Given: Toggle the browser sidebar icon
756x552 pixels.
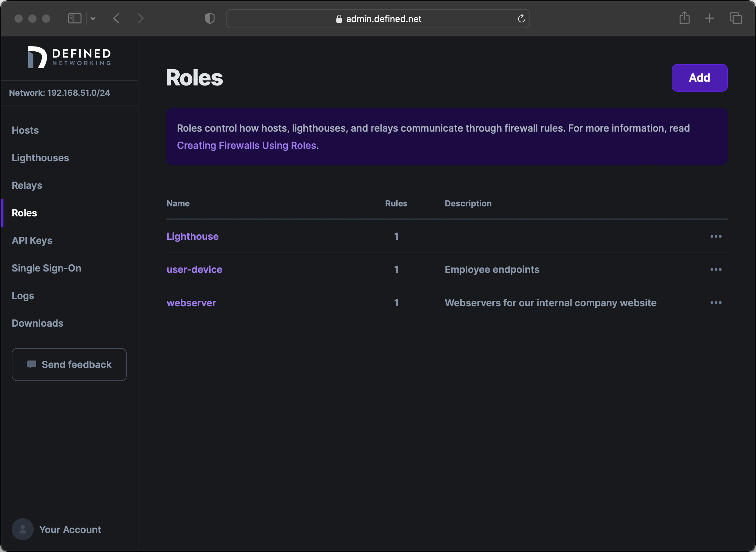Looking at the screenshot, I should (x=74, y=18).
